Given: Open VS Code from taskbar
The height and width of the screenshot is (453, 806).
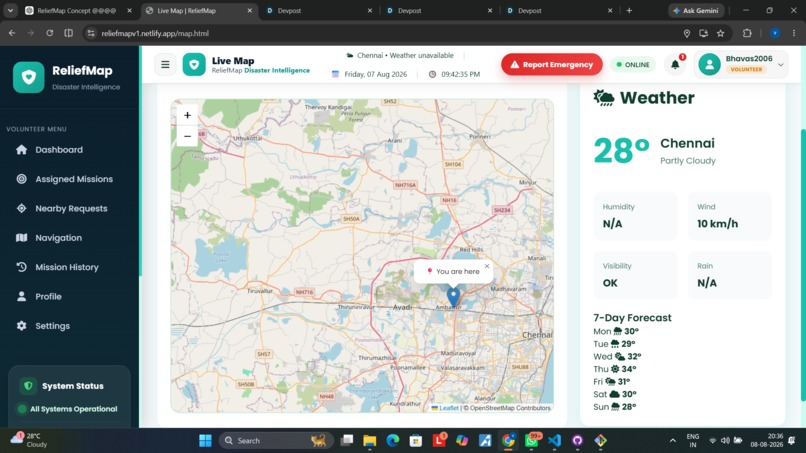Looking at the screenshot, I should coord(554,441).
